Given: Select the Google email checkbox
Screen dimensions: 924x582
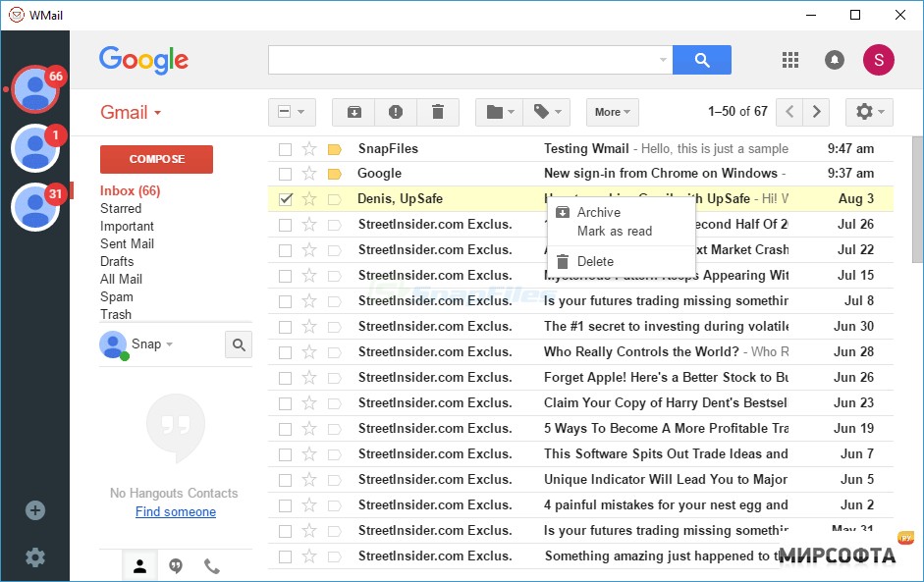Looking at the screenshot, I should pyautogui.click(x=285, y=174).
